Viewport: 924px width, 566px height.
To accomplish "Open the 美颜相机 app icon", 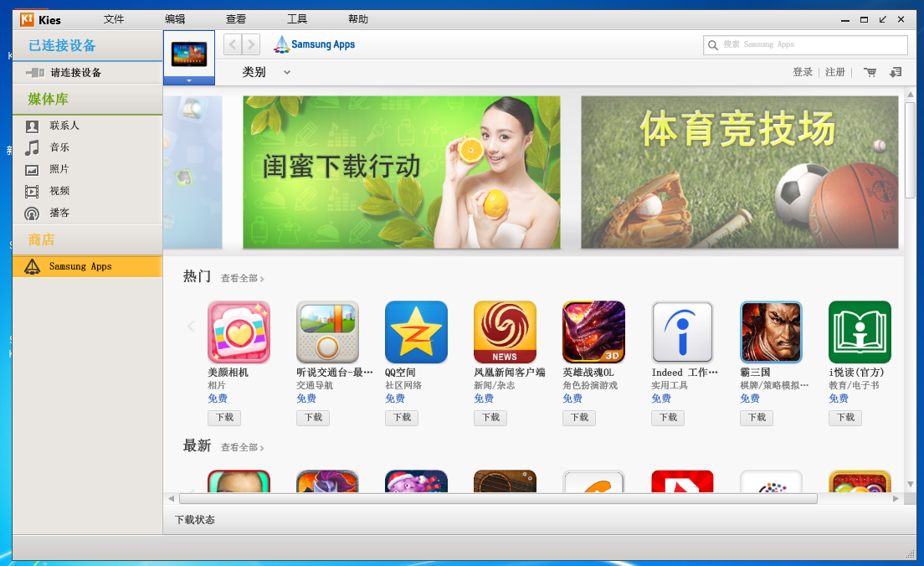I will coord(239,332).
